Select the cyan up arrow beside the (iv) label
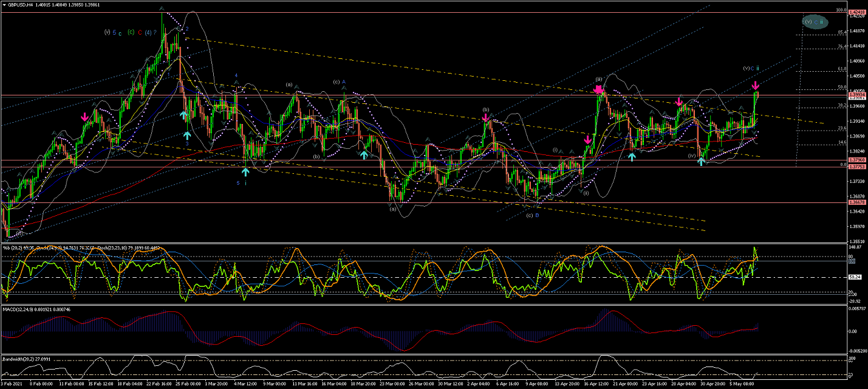This screenshot has height=389, width=868. (x=701, y=161)
